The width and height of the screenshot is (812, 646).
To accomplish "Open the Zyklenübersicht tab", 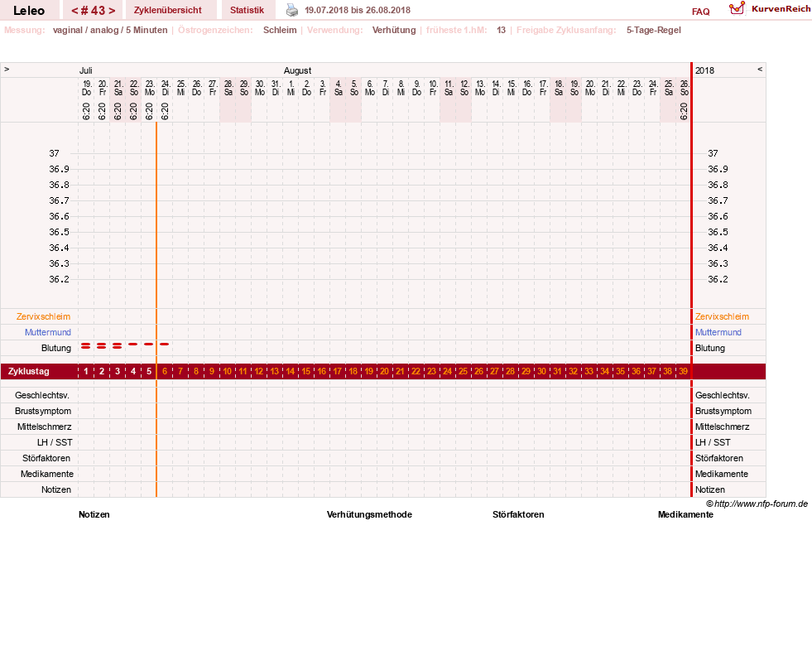I will [168, 10].
